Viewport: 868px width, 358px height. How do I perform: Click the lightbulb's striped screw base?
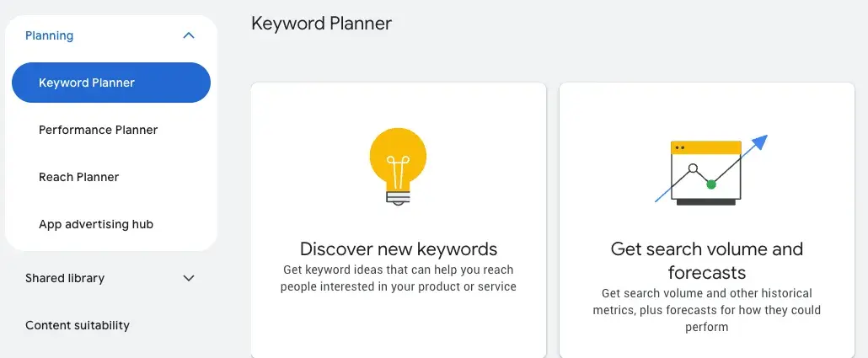[398, 197]
